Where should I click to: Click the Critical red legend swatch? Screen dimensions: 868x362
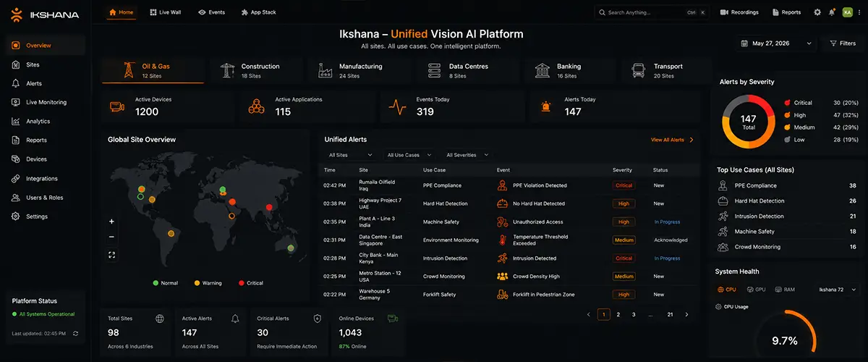click(787, 103)
